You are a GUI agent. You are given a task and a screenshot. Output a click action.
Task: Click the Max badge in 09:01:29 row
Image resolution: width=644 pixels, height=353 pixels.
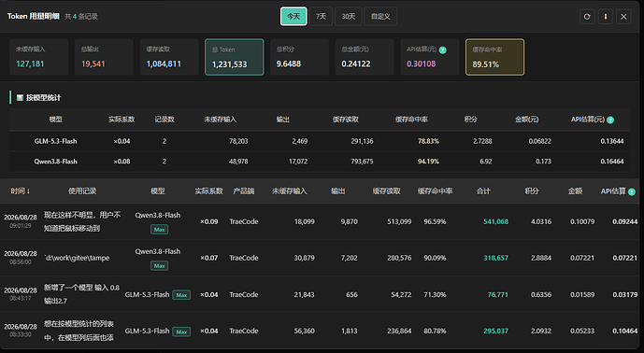[159, 230]
